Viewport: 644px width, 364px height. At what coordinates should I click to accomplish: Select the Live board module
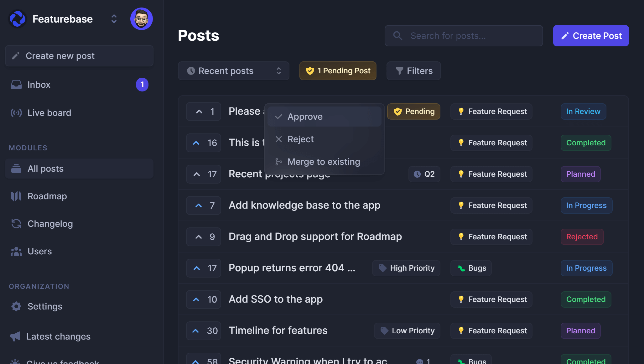pos(49,112)
